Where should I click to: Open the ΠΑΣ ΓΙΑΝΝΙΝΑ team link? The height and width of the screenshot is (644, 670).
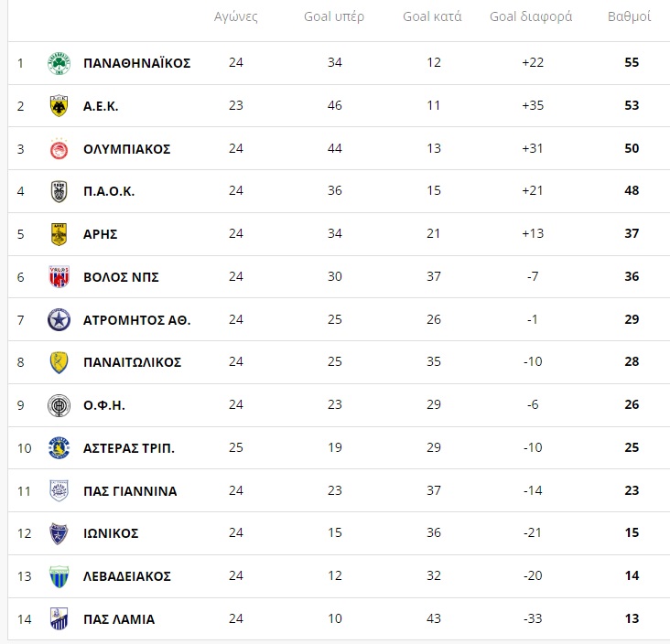coord(130,491)
